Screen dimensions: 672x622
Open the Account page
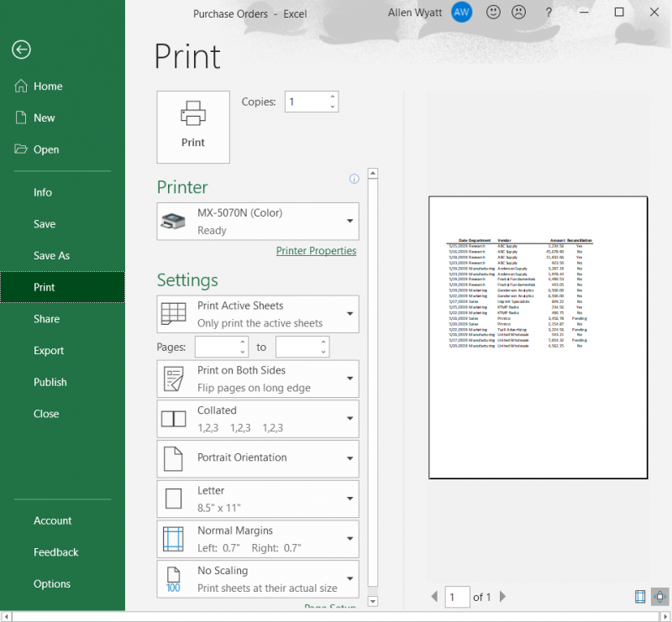tap(62, 520)
